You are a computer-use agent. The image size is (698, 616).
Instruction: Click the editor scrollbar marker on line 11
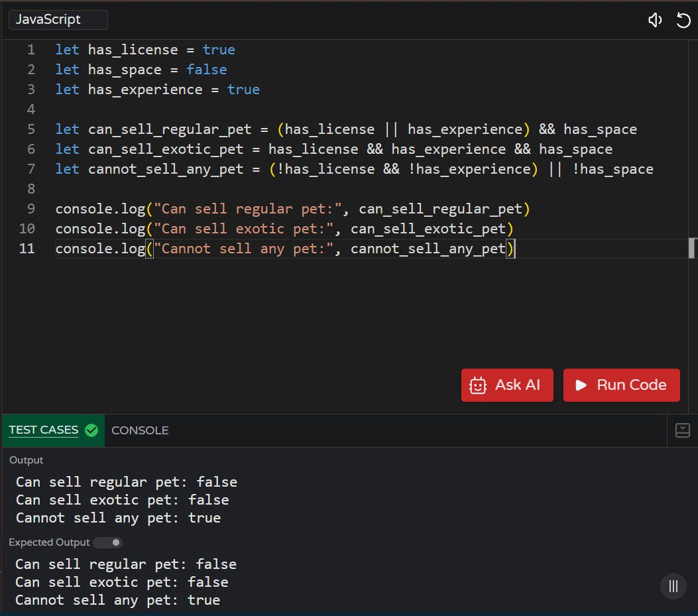point(691,248)
